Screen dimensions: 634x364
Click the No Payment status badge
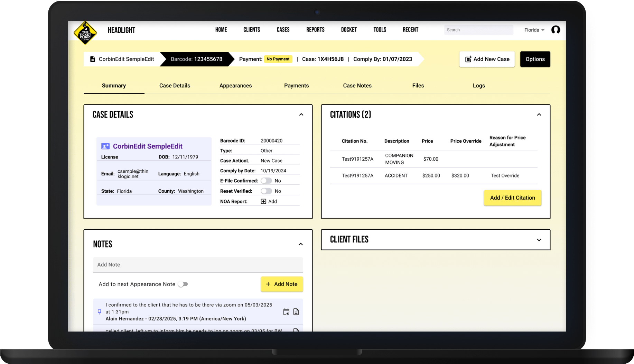pos(278,59)
